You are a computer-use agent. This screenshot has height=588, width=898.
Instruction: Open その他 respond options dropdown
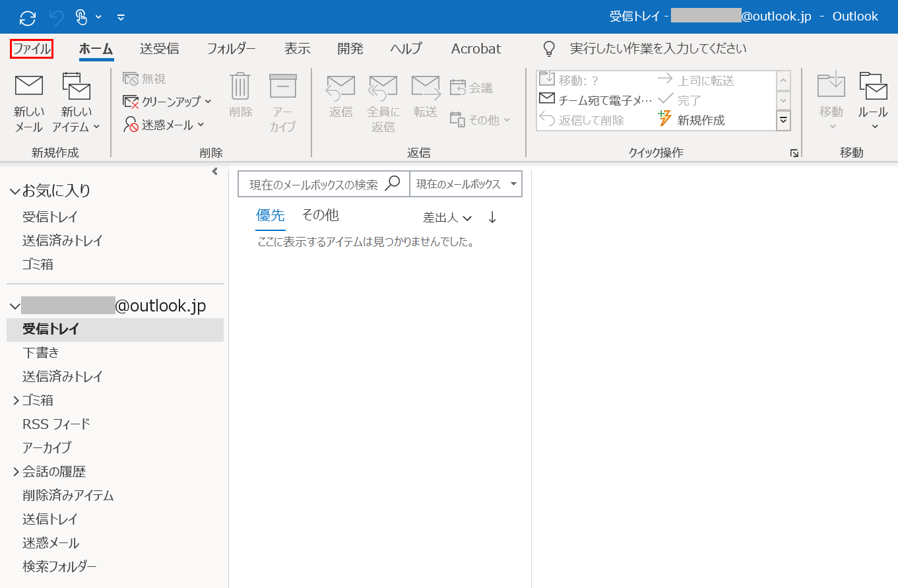coord(480,119)
